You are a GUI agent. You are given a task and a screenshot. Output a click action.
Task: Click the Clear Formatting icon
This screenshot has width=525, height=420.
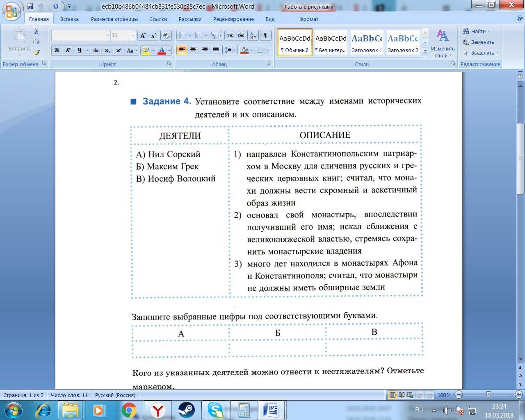(166, 35)
